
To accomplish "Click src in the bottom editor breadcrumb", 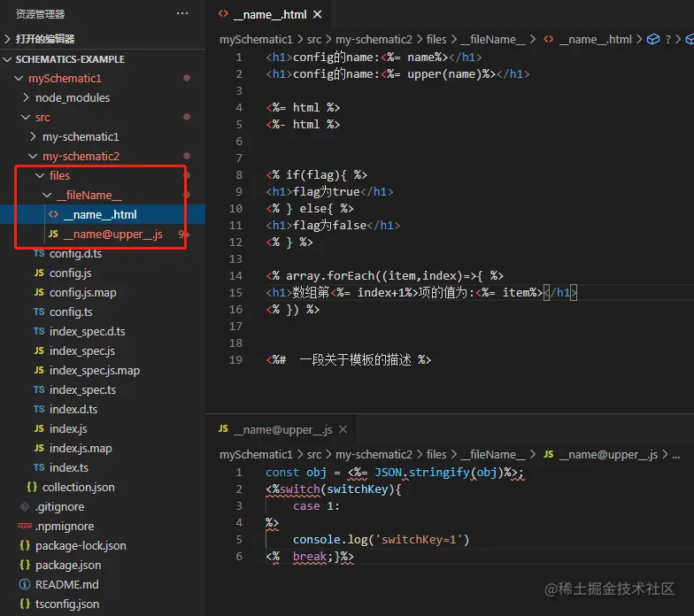I will point(314,455).
